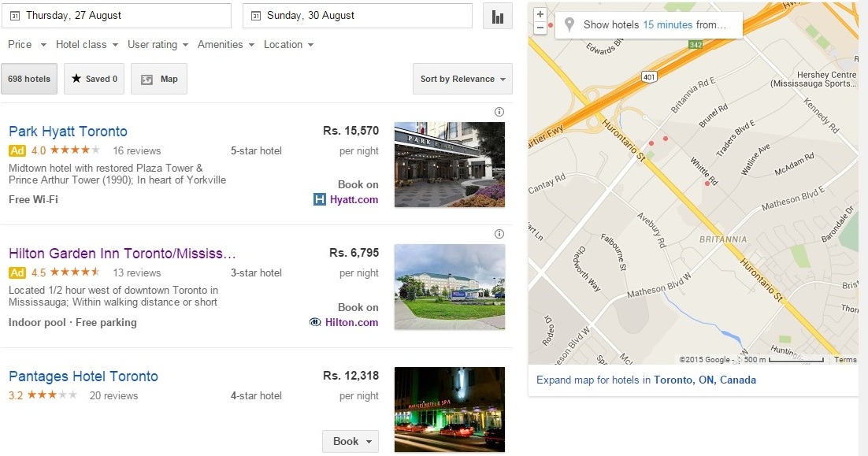Click the info icon above Hilton Garden Inn listing
The height and width of the screenshot is (456, 868).
[499, 234]
